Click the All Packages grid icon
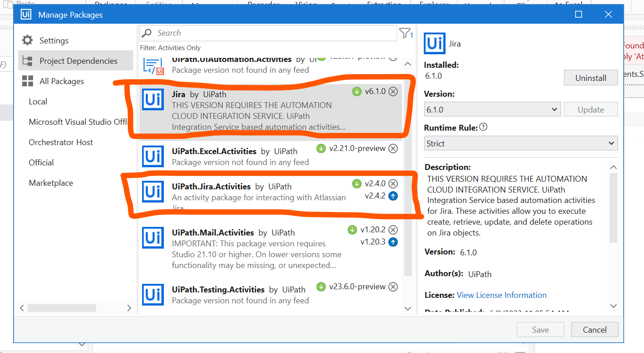The width and height of the screenshot is (644, 353). pos(28,81)
